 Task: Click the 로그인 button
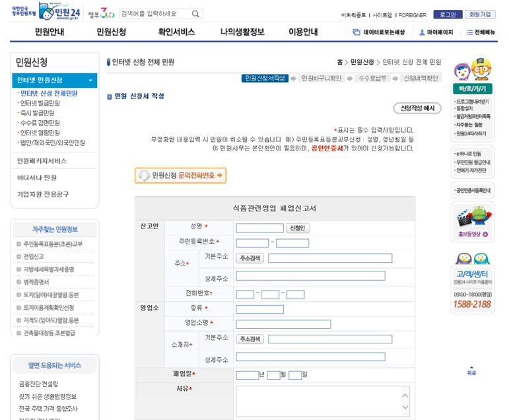click(x=448, y=14)
